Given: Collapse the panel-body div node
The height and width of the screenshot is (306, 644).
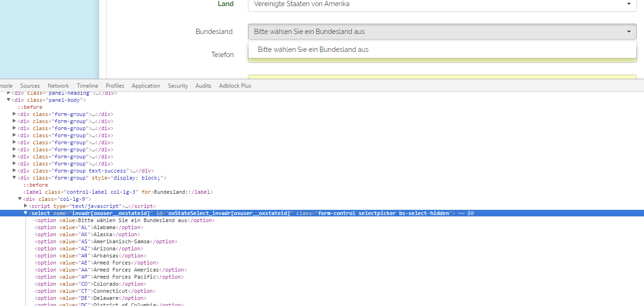Looking at the screenshot, I should pos(8,100).
